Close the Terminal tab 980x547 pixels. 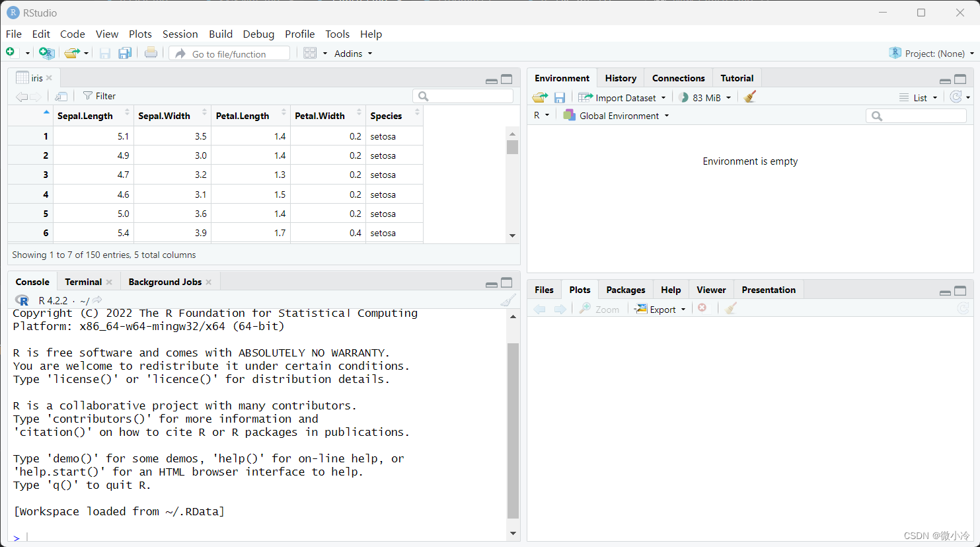pos(109,282)
